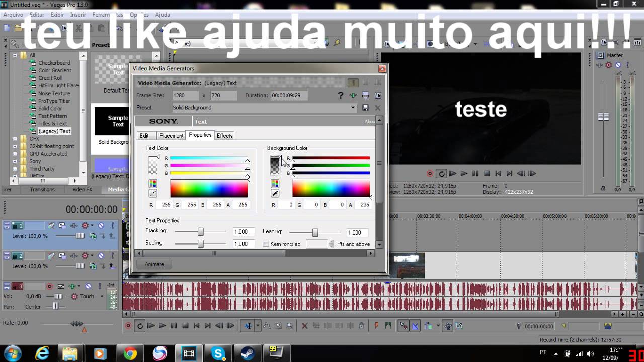Mute video track 2
Viewport: 644px width, 362px height.
click(x=101, y=256)
